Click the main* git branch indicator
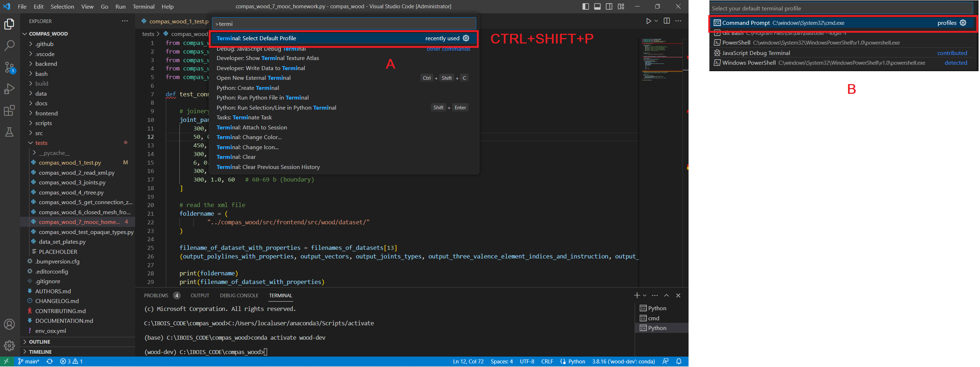This screenshot has height=367, width=980. (29, 361)
